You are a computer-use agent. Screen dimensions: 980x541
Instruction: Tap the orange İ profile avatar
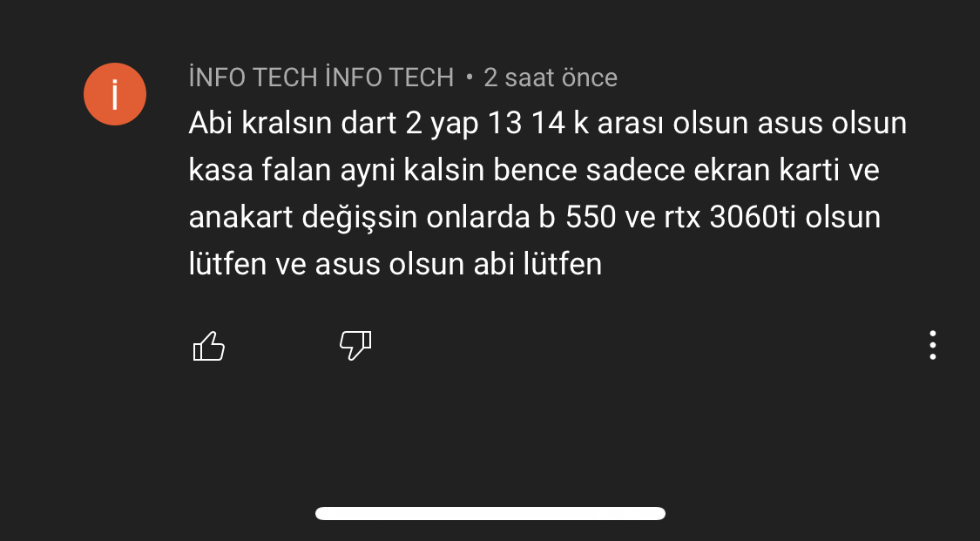[114, 94]
